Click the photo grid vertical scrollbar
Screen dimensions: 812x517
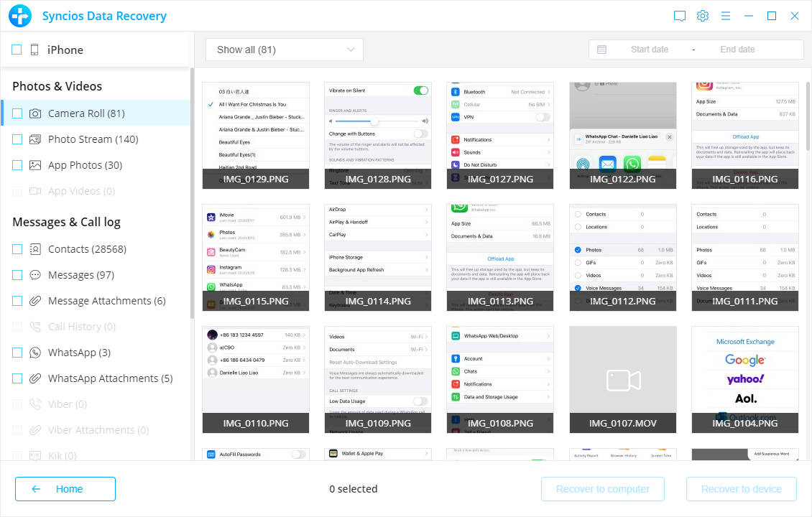(808, 115)
